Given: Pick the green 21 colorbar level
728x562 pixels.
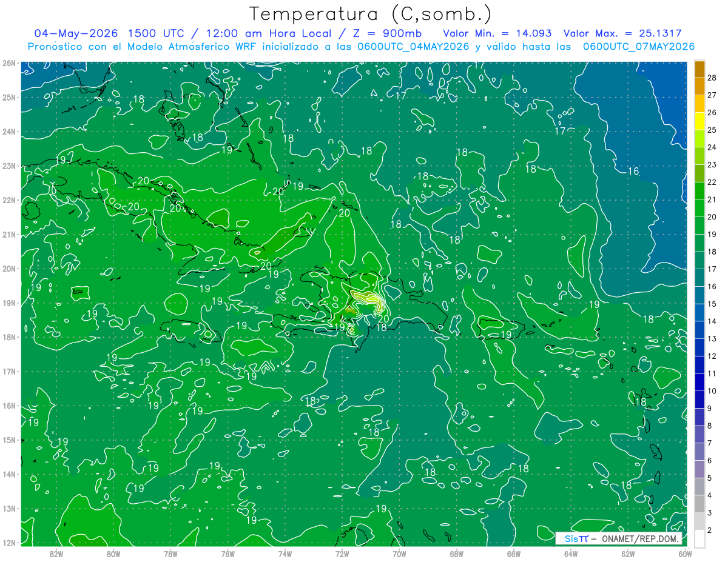Looking at the screenshot, I should pos(699,192).
